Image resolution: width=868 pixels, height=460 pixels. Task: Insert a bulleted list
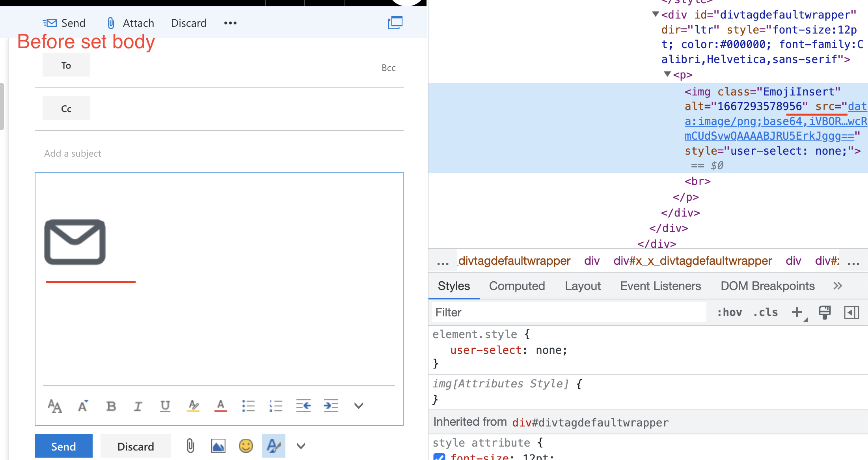pos(249,406)
